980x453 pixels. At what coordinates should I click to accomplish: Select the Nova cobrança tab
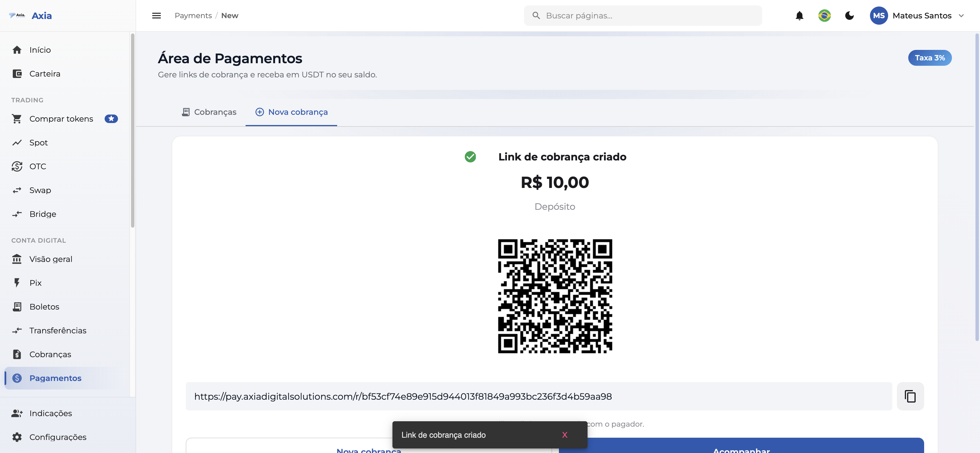[x=292, y=112]
